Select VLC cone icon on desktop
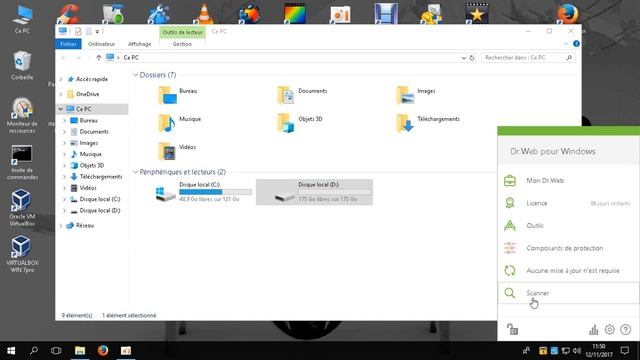This screenshot has width=640, height=360. [x=204, y=13]
